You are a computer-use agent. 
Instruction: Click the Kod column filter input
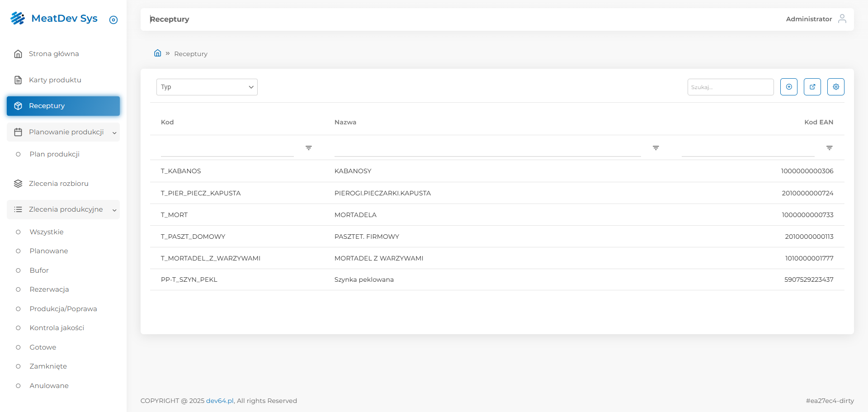[x=227, y=149]
